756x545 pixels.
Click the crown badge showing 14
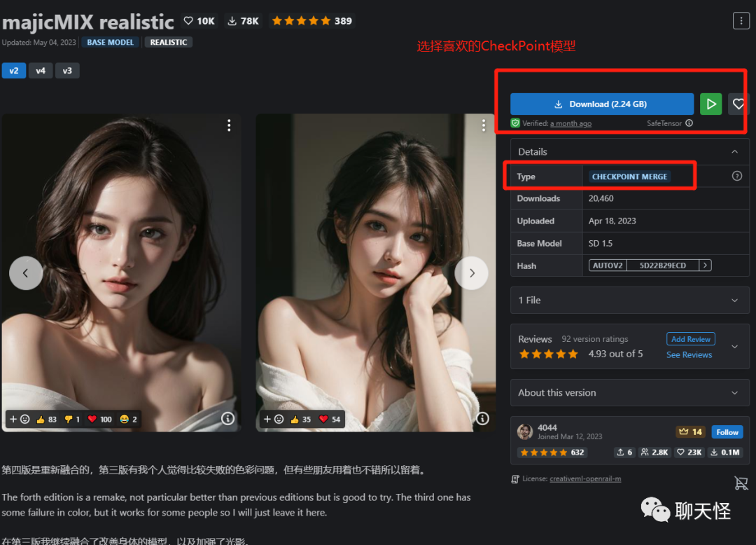[690, 432]
